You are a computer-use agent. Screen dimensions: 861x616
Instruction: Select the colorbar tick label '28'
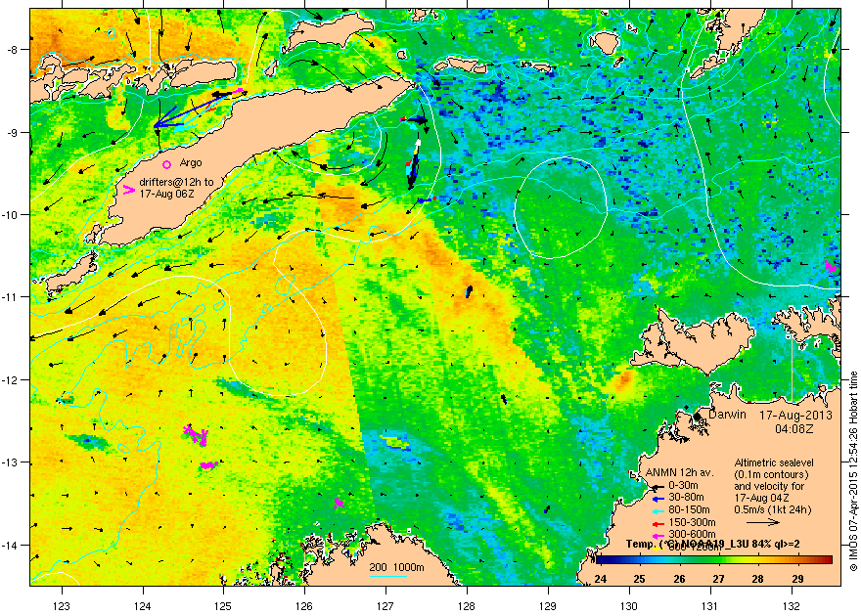pyautogui.click(x=757, y=579)
